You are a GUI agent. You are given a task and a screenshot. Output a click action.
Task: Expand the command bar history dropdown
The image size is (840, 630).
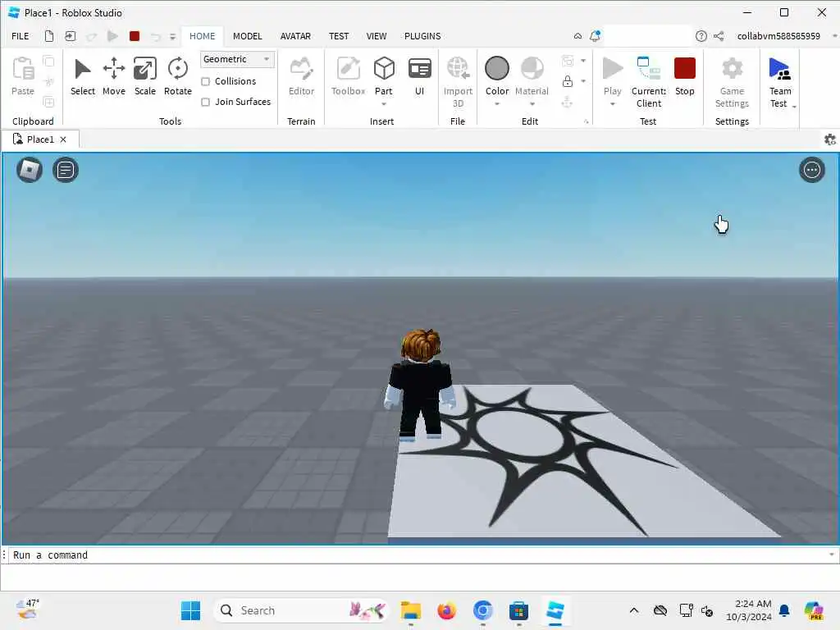click(x=832, y=555)
